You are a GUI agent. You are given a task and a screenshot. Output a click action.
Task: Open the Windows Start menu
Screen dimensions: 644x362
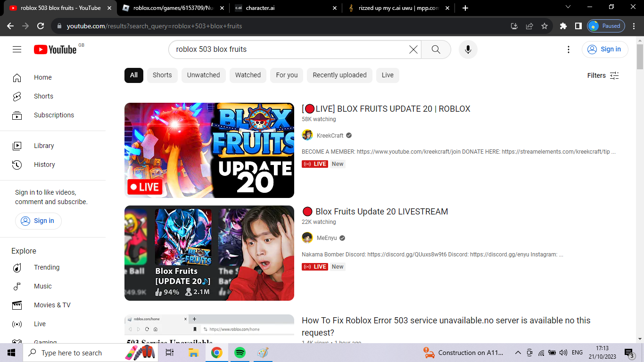(x=11, y=353)
